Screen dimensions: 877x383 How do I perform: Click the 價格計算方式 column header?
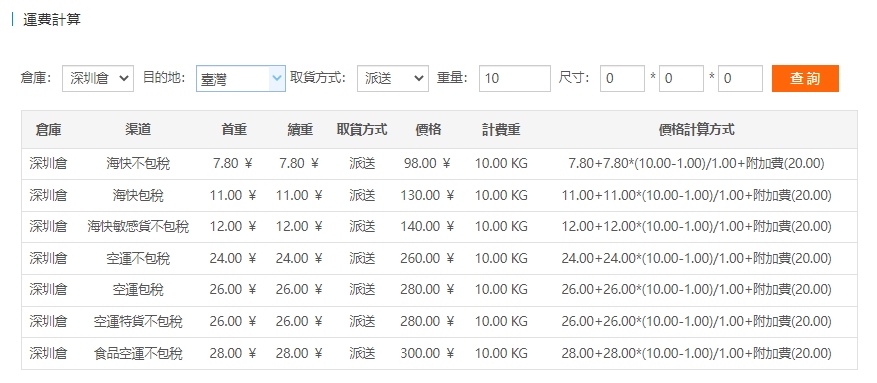coord(696,130)
